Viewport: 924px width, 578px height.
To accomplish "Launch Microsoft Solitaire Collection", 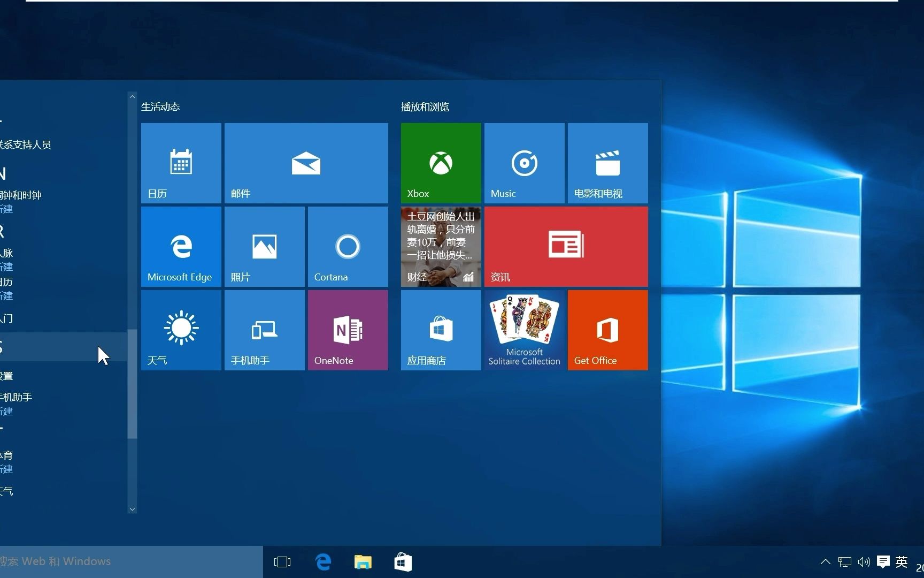I will (523, 330).
